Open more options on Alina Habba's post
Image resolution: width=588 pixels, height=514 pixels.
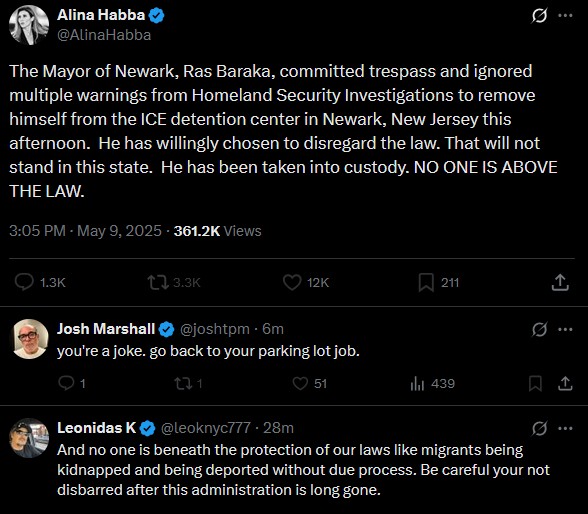[566, 16]
